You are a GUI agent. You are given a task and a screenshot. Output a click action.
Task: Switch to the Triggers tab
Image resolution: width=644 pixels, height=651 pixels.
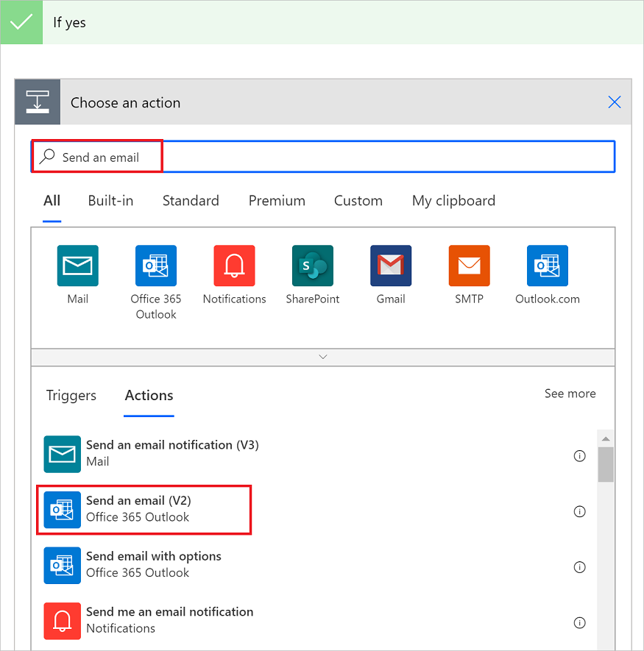(71, 395)
